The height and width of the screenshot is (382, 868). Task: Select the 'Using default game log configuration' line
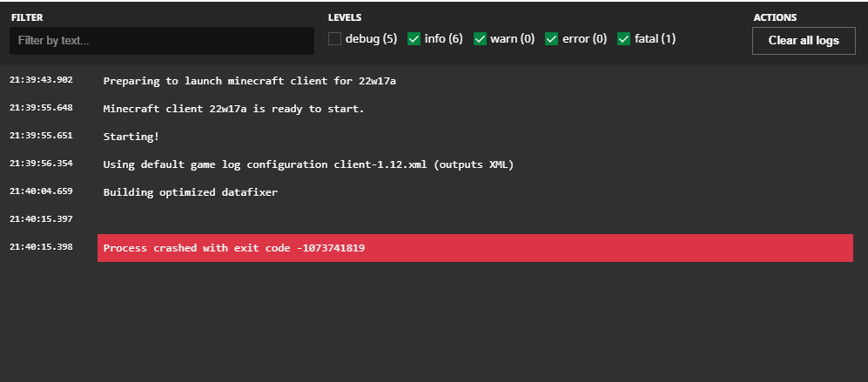coord(308,164)
